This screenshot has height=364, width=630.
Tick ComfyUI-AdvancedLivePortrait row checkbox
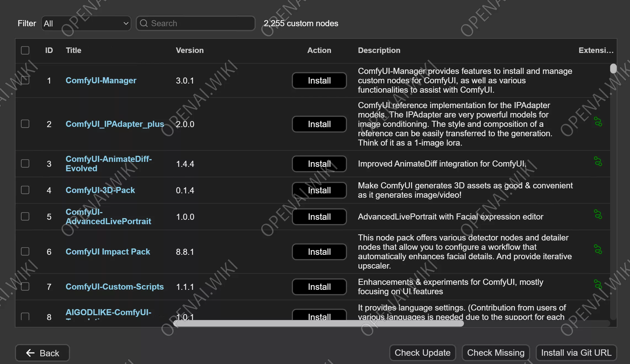pos(25,216)
